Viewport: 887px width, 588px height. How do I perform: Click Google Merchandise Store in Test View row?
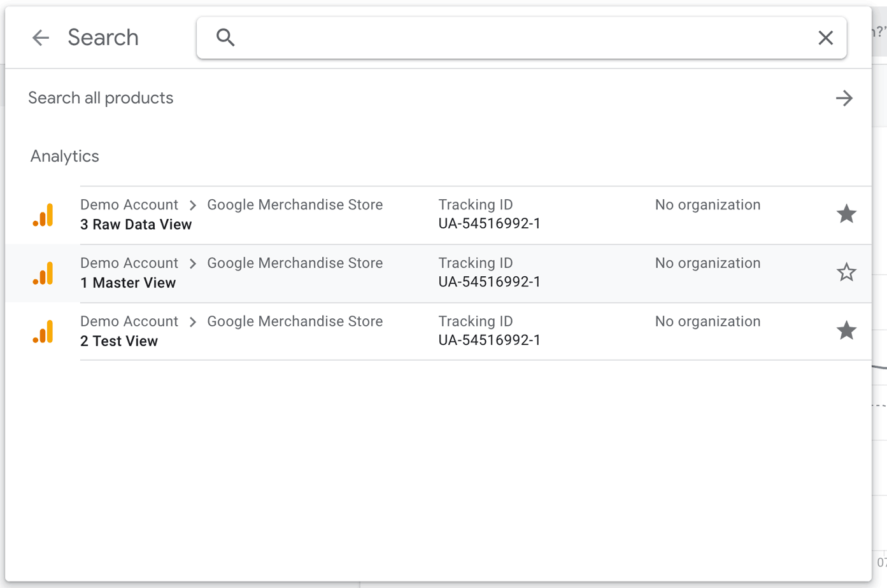click(x=295, y=321)
